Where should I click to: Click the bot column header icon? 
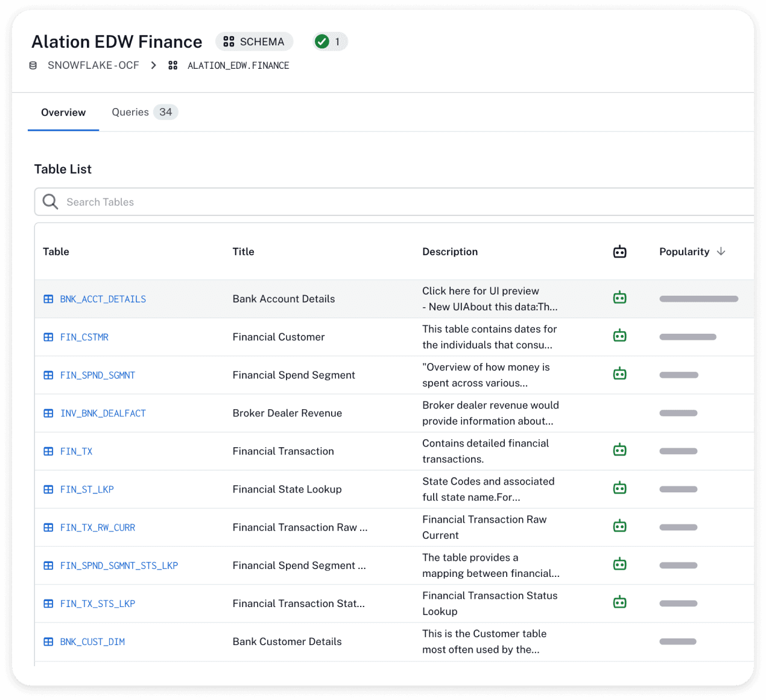tap(619, 252)
